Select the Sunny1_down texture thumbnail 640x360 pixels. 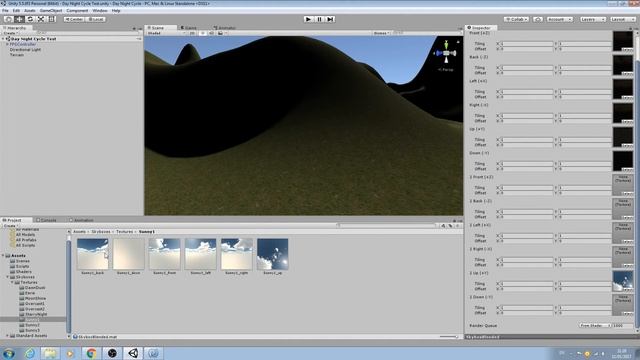click(x=129, y=254)
